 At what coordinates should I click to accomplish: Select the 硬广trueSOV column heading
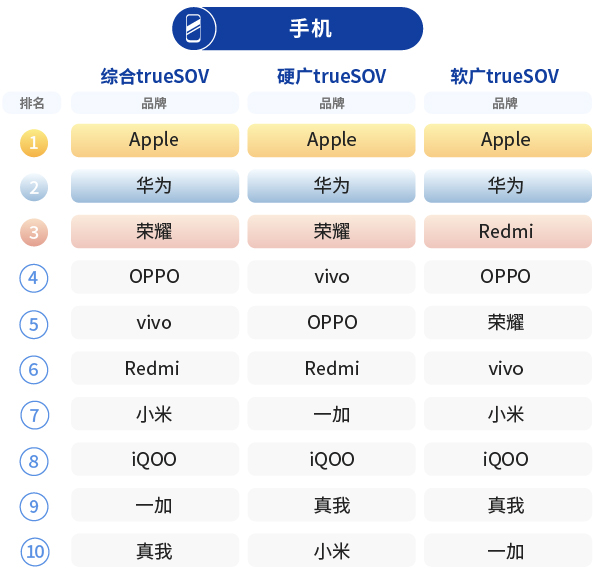[x=331, y=76]
